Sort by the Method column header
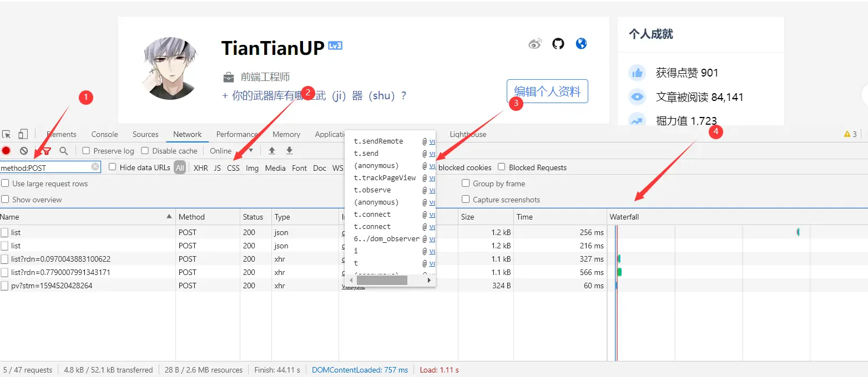This screenshot has height=377, width=868. (x=208, y=217)
